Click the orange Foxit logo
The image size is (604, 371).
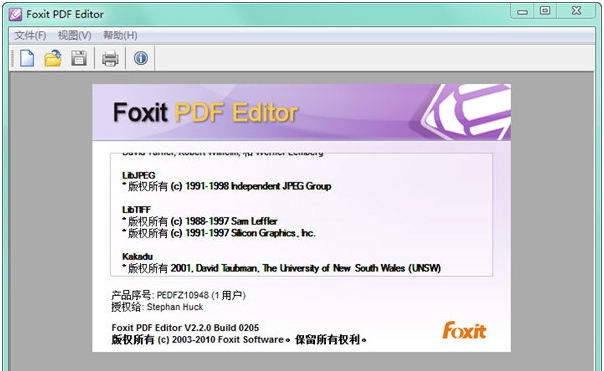coord(464,331)
